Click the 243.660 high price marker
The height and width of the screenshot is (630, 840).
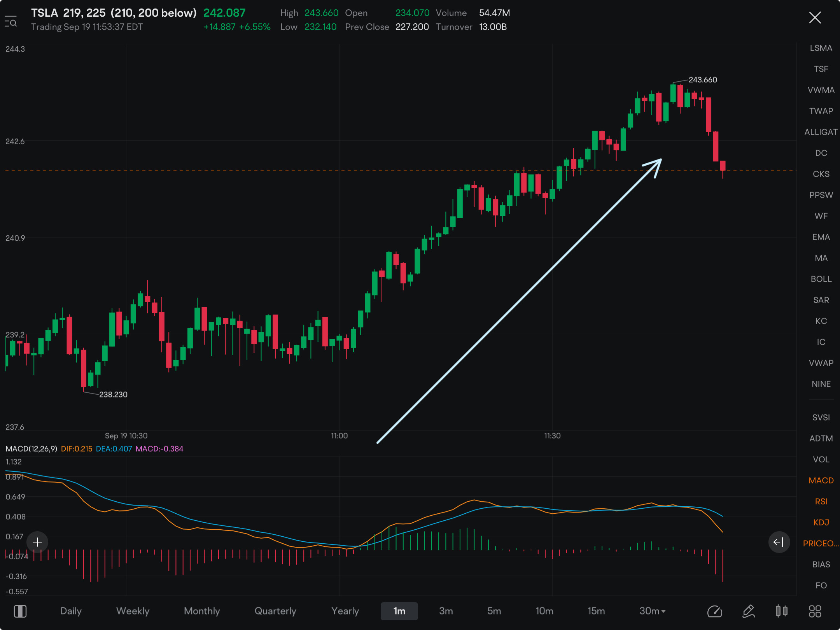[x=703, y=80]
